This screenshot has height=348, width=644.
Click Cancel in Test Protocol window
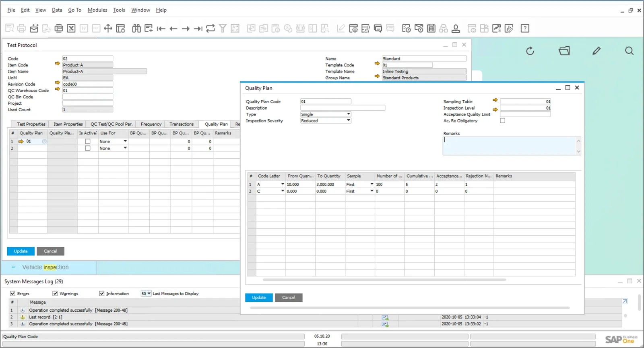pos(50,251)
